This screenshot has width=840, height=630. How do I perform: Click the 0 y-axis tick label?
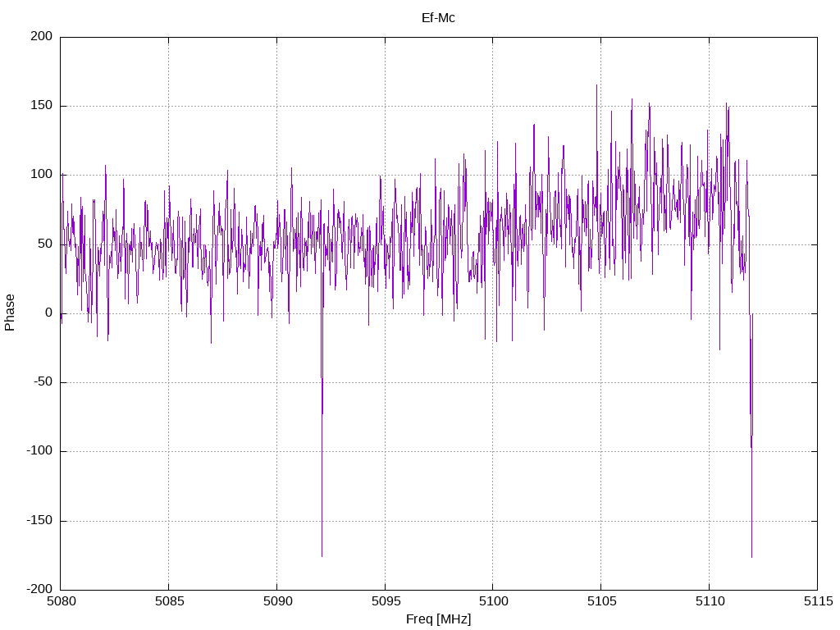tap(48, 313)
